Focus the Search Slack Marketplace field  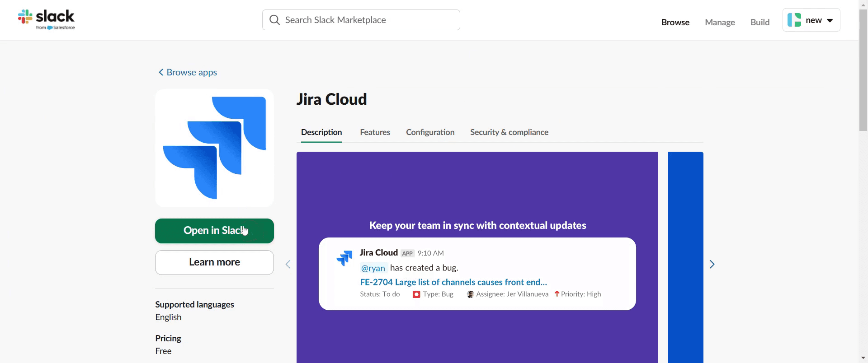(x=361, y=20)
